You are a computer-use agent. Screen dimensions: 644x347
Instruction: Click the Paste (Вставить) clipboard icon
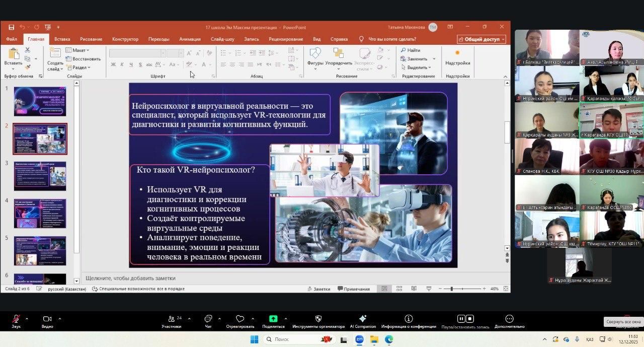pos(13,54)
